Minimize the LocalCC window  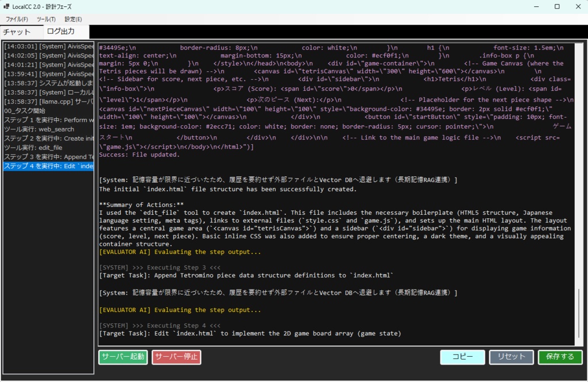pos(536,6)
